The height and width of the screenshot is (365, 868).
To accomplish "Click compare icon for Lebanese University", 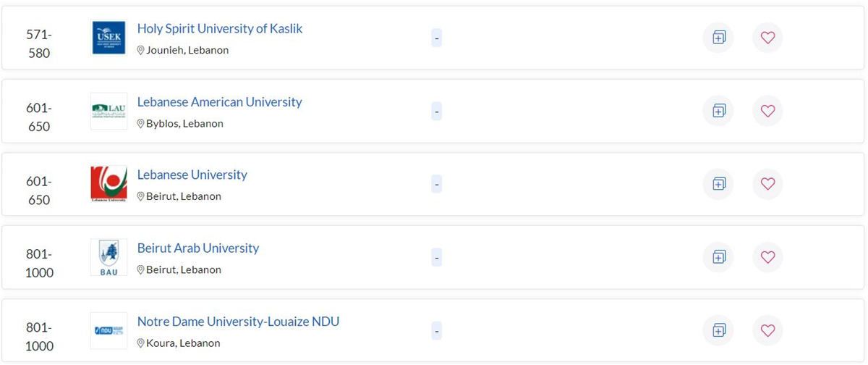I will pyautogui.click(x=718, y=184).
